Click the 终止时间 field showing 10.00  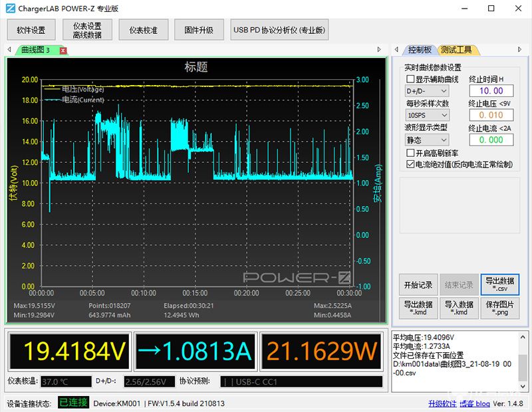pos(491,91)
